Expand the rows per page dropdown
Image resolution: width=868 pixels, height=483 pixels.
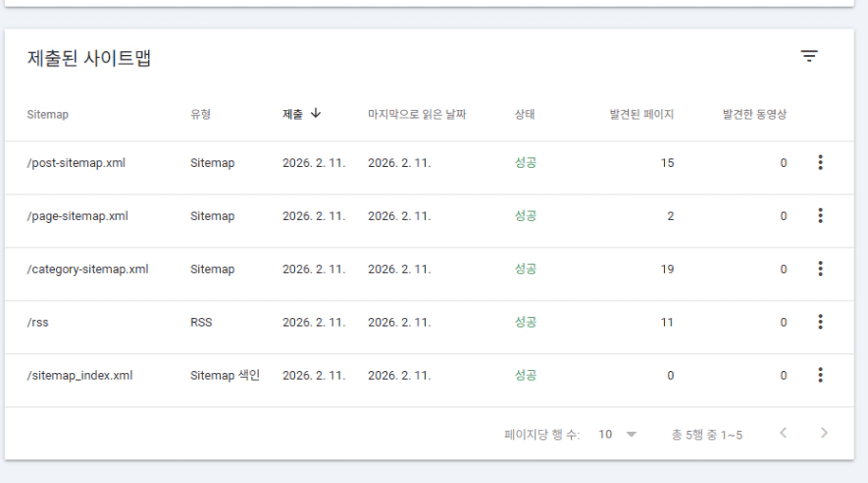(x=618, y=433)
